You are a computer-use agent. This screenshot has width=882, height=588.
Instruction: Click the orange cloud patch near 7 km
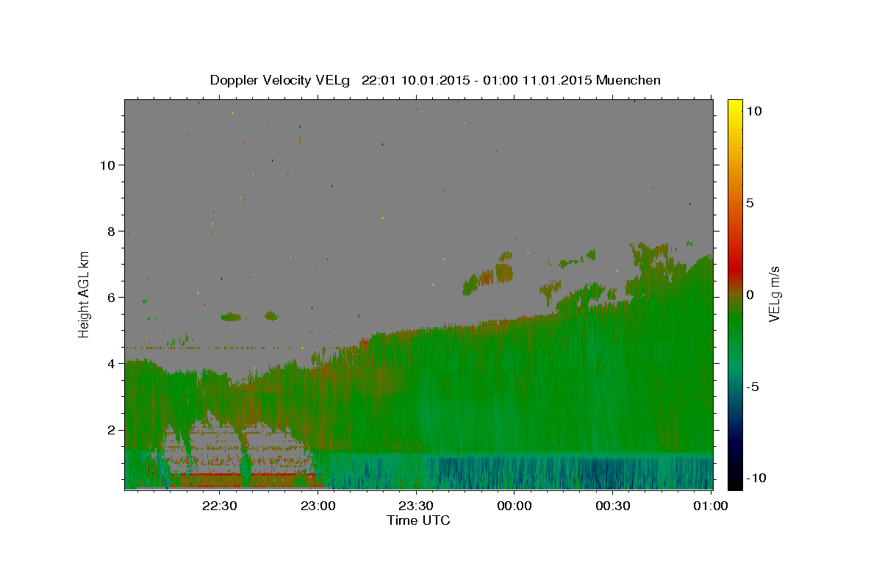click(504, 273)
